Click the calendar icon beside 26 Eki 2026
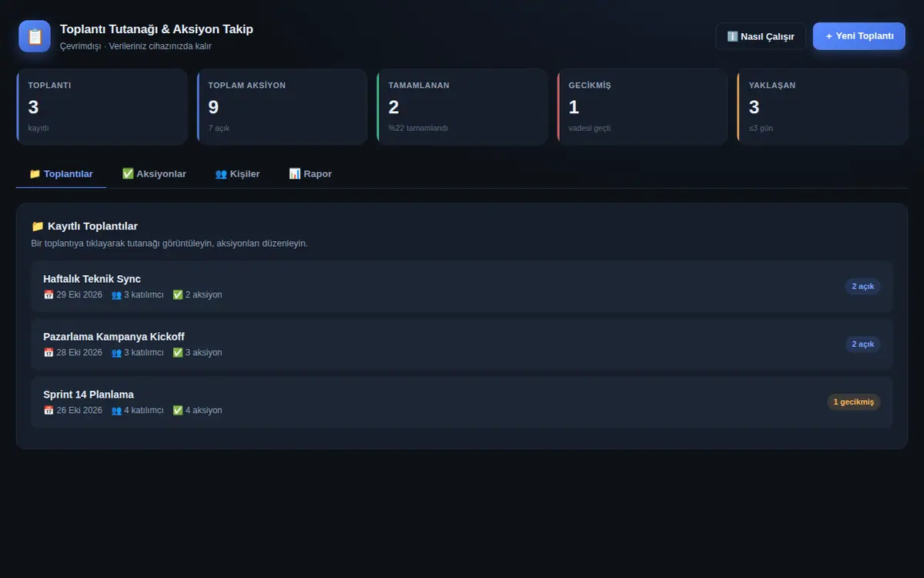The image size is (924, 578). (49, 411)
